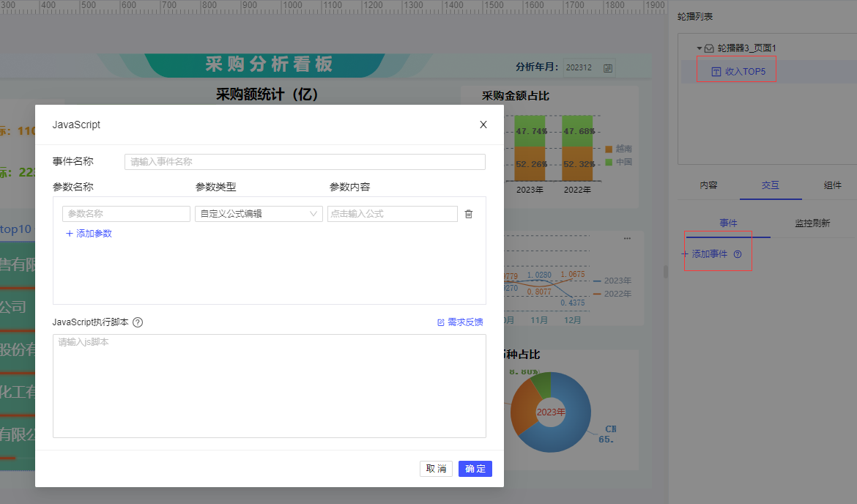Switch to the 内容 tab
This screenshot has width=857, height=504.
pyautogui.click(x=708, y=185)
